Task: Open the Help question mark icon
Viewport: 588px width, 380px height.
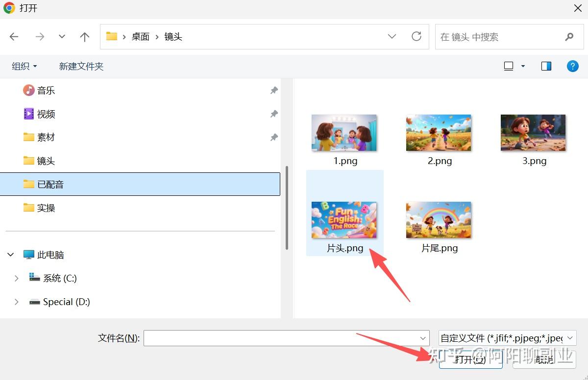Action: click(x=572, y=66)
